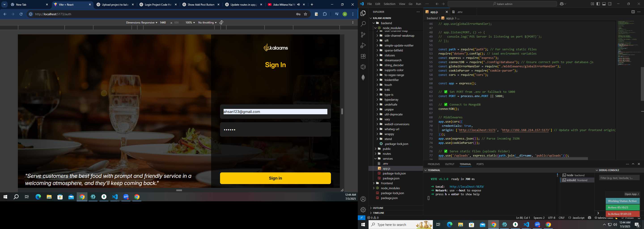Image resolution: width=644 pixels, height=229 pixels.
Task: Open Run and Debug in VS Code activity bar
Action: click(x=363, y=45)
